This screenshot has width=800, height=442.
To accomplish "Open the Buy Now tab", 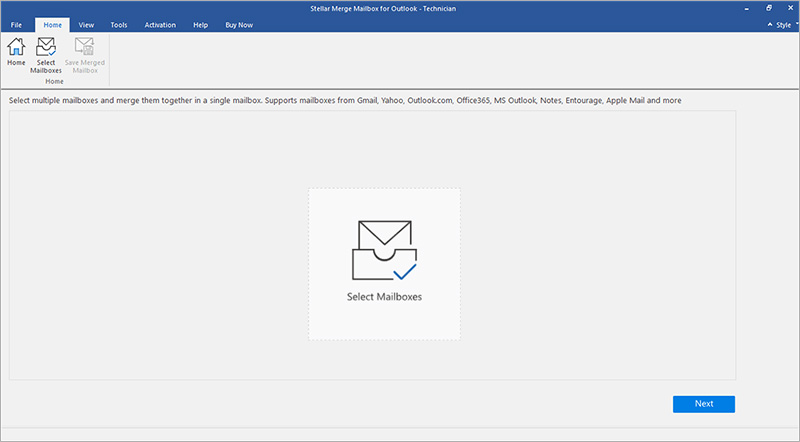I will pyautogui.click(x=239, y=25).
